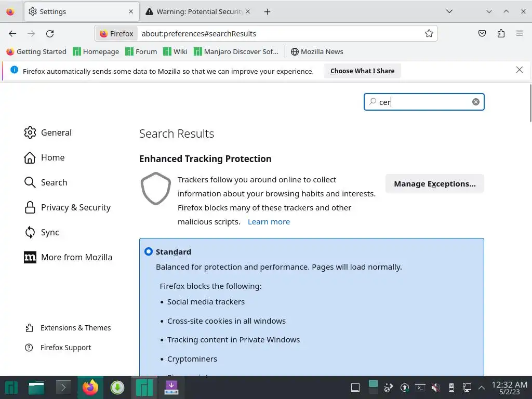Open the Manjaro green logo taskbar window

pyautogui.click(x=144, y=388)
